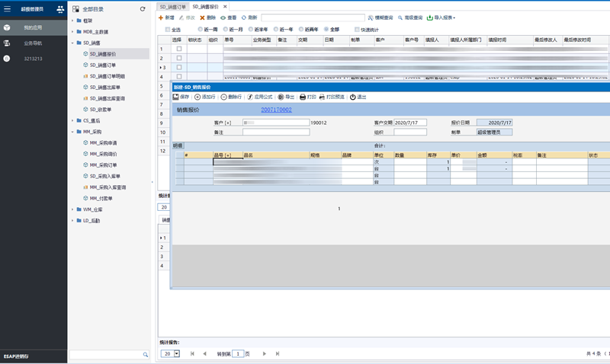610x364 pixels.
Task: Open SD_销售订单 in the tree
Action: tap(103, 65)
